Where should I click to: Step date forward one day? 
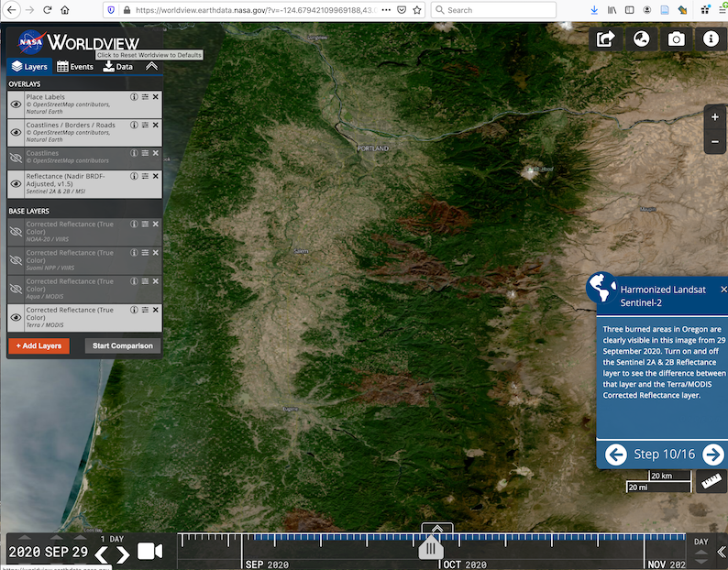coord(123,554)
